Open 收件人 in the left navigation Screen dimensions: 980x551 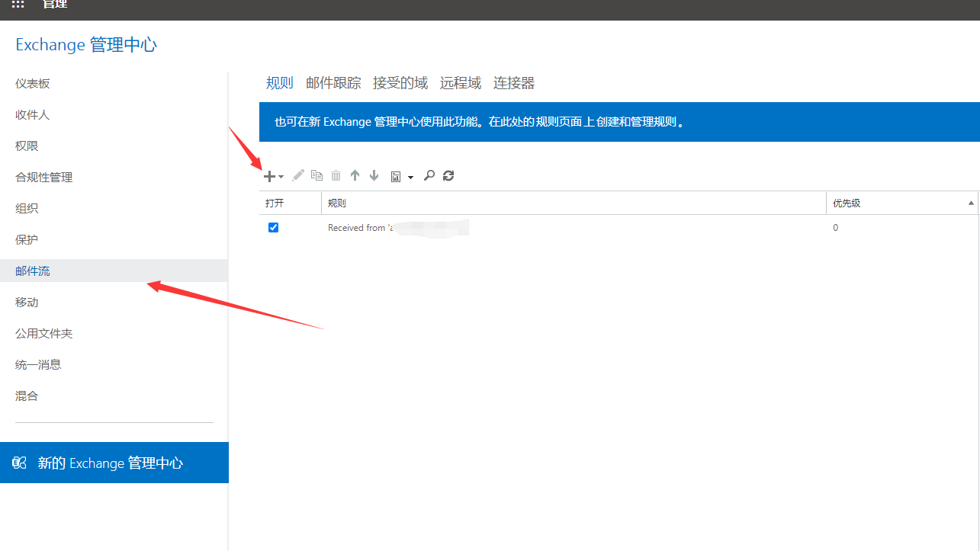coord(33,114)
